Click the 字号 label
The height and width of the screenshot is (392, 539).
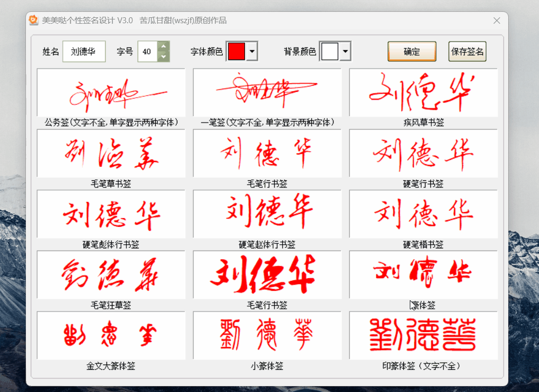coord(125,51)
